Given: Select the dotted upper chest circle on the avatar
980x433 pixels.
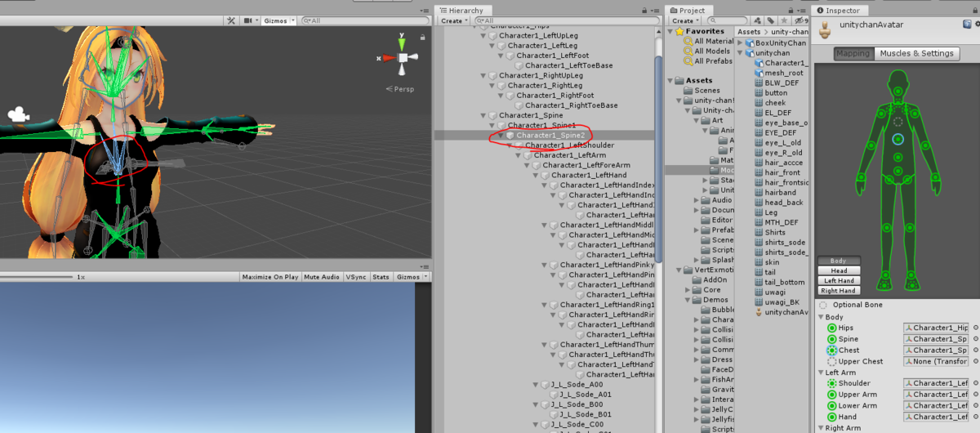Looking at the screenshot, I should [x=898, y=122].
